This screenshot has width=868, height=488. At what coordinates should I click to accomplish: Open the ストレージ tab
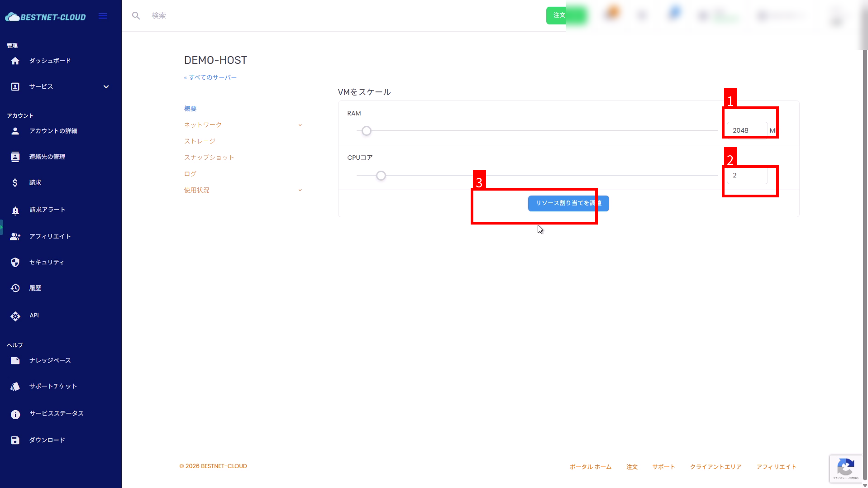200,141
